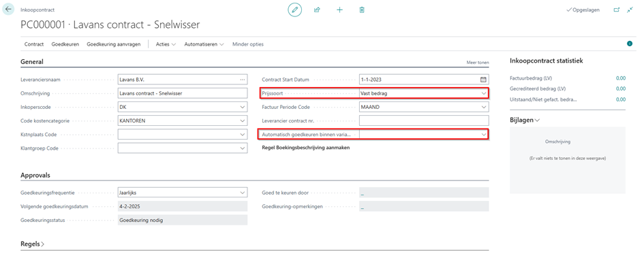The width and height of the screenshot is (644, 258).
Task: Click Volgende goedkeuringsdatum value 4-2-2025
Action: pos(183,206)
